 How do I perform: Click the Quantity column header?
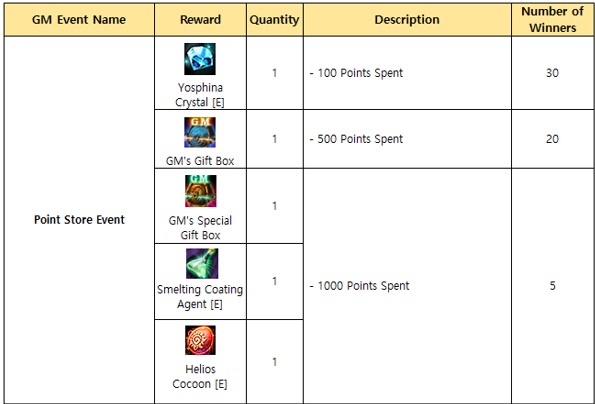click(x=274, y=20)
